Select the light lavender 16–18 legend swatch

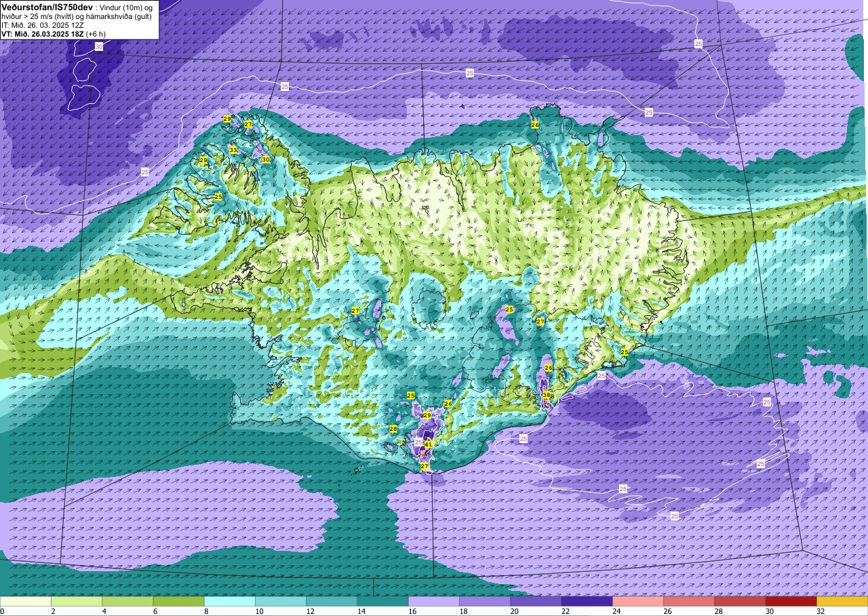pos(434,601)
